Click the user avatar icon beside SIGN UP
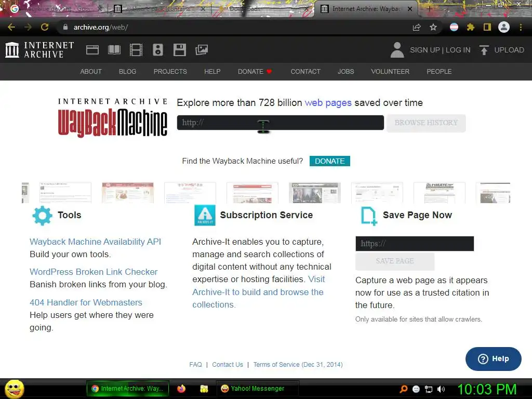 pos(397,50)
